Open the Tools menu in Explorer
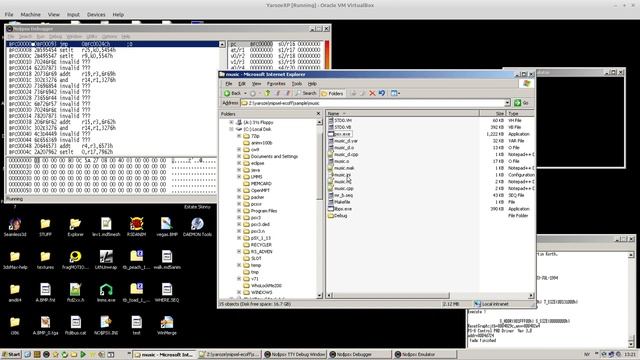This screenshot has height=360, width=640. (x=297, y=83)
